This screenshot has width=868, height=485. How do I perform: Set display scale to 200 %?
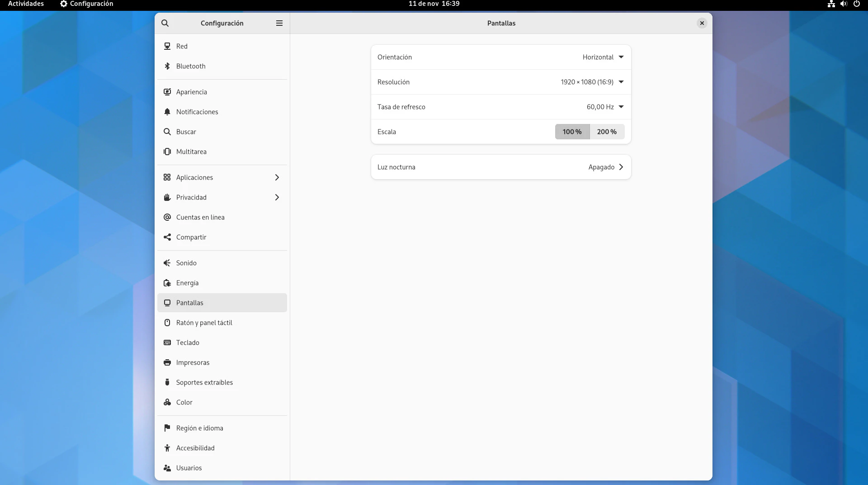607,132
